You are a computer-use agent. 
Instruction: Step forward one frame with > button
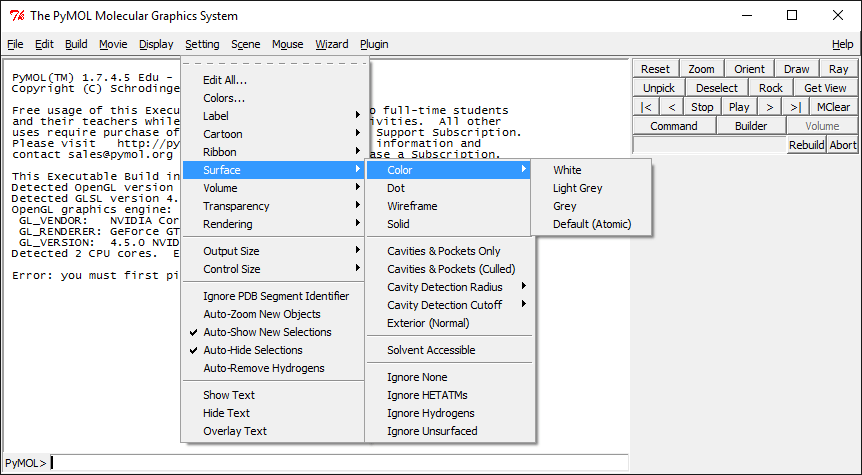pos(770,107)
